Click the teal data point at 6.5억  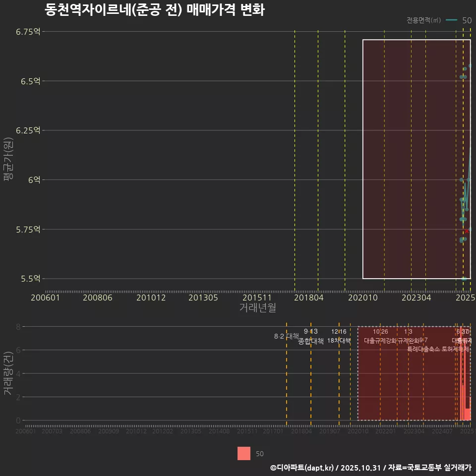[x=464, y=77]
